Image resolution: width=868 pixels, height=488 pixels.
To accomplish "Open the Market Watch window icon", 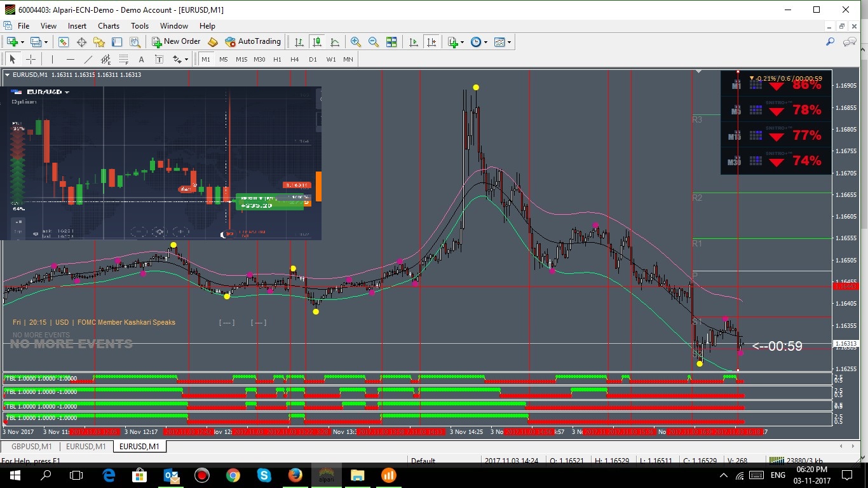I will point(64,42).
